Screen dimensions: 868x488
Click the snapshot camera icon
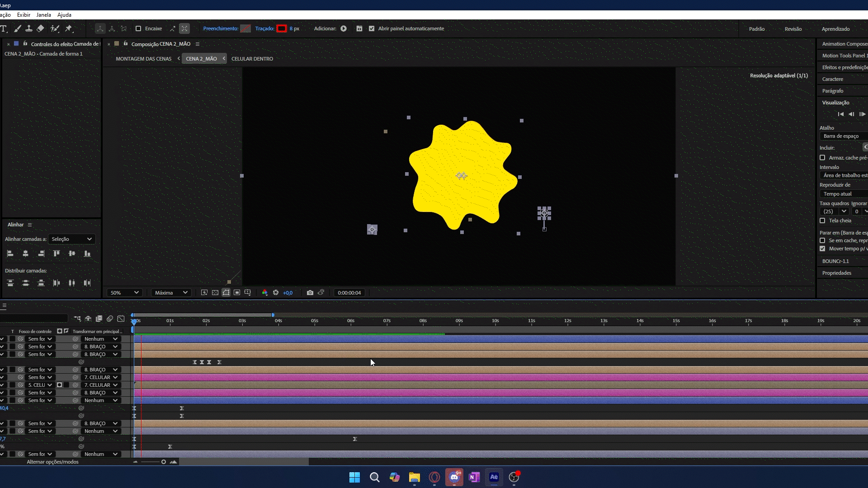(x=310, y=293)
